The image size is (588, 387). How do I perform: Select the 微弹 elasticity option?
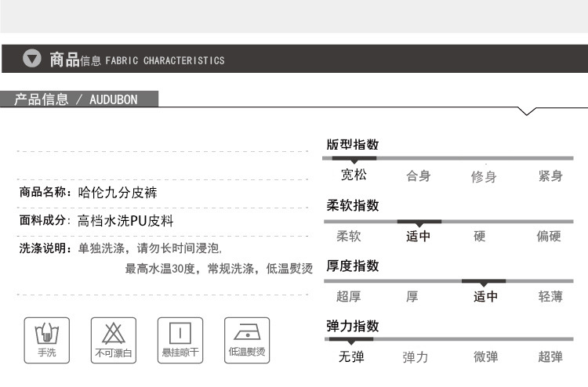click(x=485, y=356)
